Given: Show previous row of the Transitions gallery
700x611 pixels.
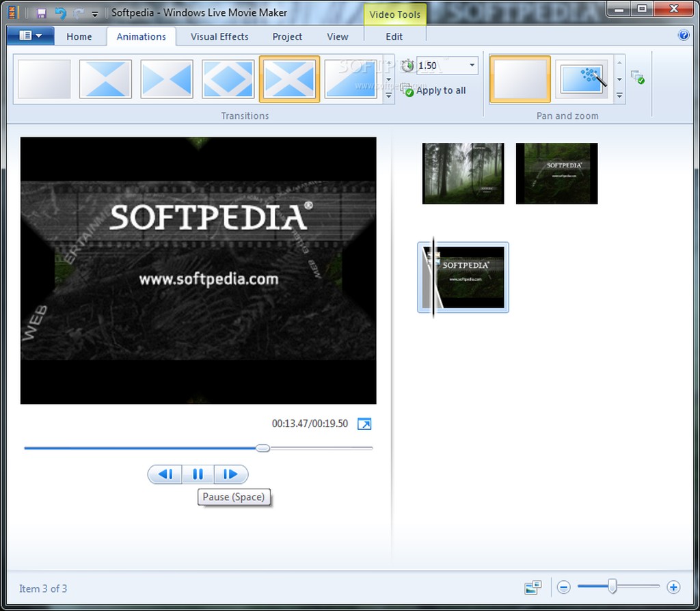Looking at the screenshot, I should point(389,64).
